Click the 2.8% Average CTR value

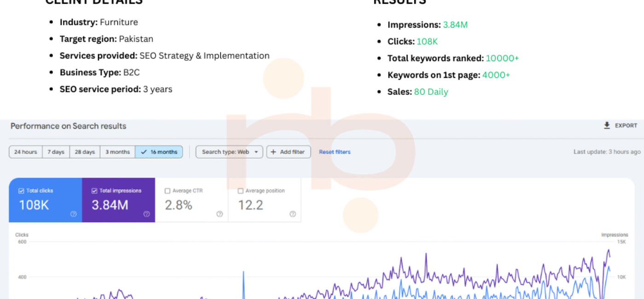(x=178, y=205)
